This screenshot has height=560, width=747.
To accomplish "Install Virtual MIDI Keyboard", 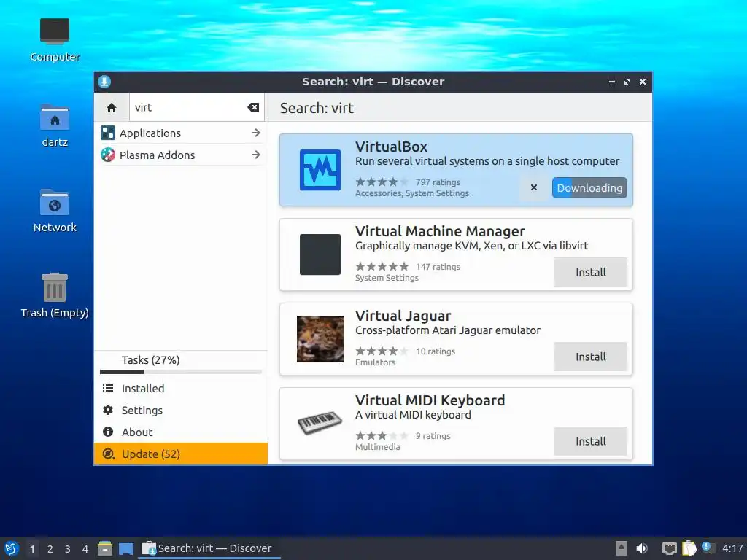I will [x=591, y=441].
